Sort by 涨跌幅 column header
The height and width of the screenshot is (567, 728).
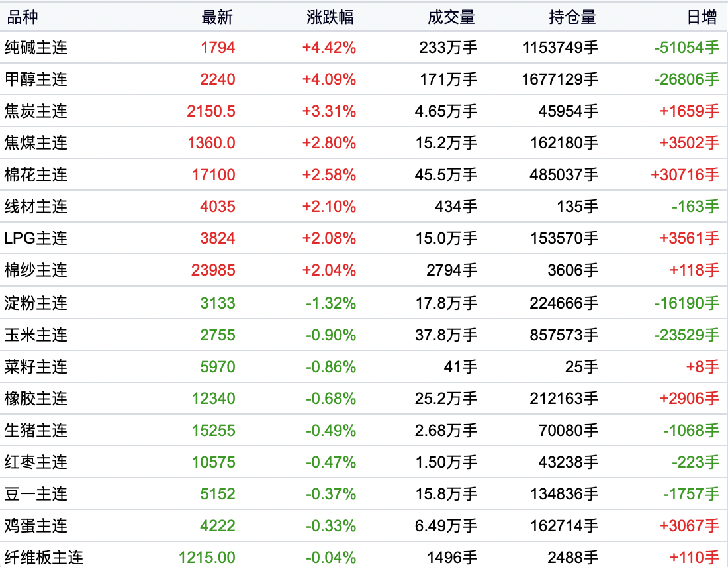[330, 17]
